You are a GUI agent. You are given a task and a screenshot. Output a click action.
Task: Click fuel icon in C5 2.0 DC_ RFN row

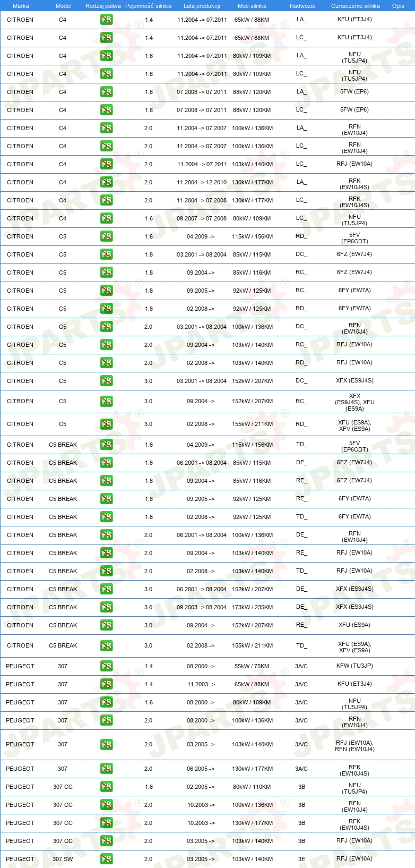[x=107, y=327]
